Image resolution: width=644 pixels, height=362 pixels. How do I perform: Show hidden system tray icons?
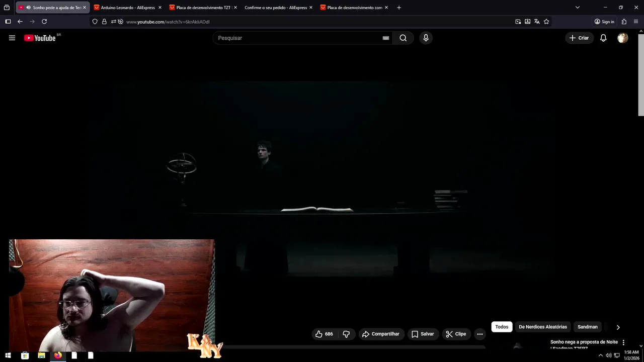600,355
